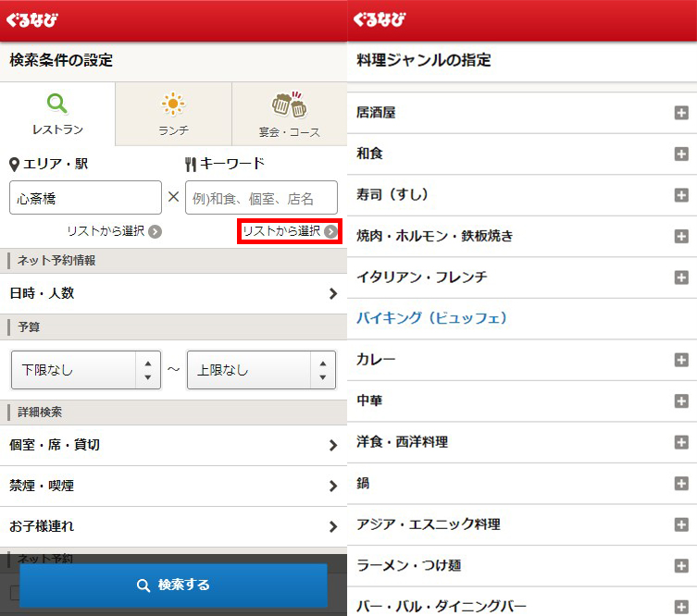The image size is (697, 616).
Task: Open the 個室・席・貸切 options row
Action: (x=173, y=446)
